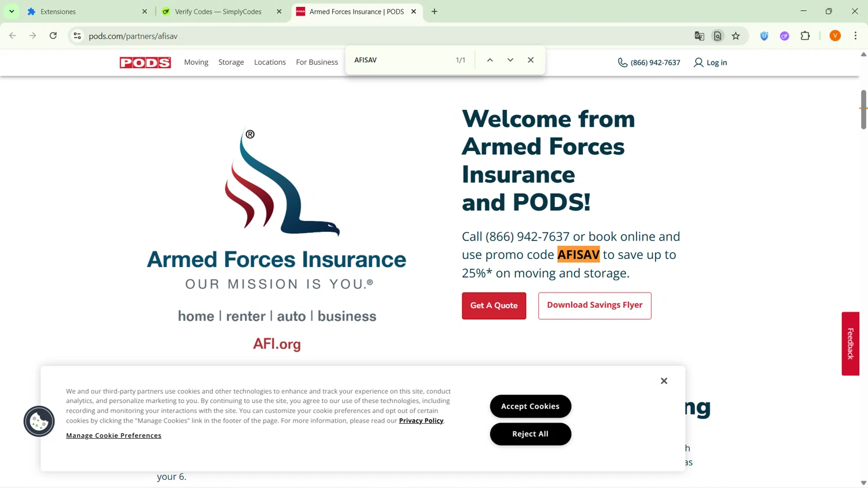Select the Armed Forces Insurance PODS tab
868x488 pixels.
[x=356, y=12]
